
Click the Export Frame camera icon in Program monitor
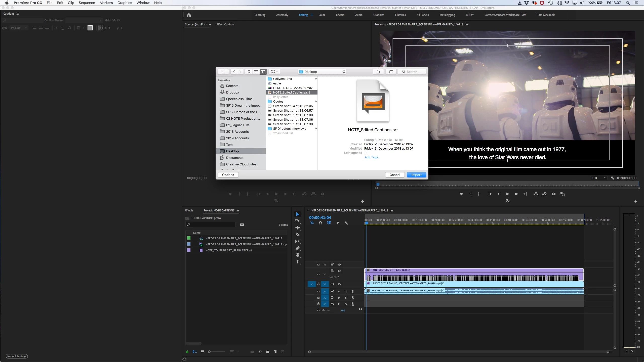click(553, 194)
